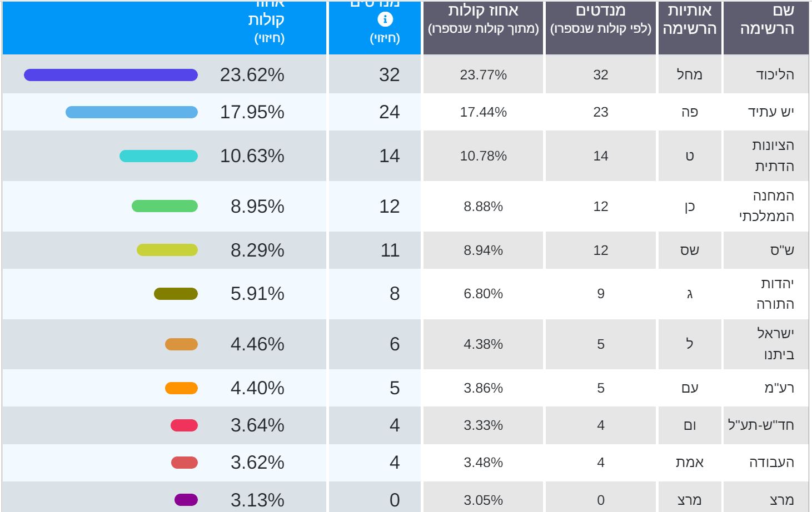Click the העבודה party name cell
This screenshot has height=512, width=812.
click(x=771, y=463)
